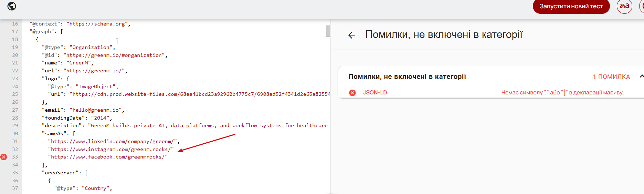Click the "@type": "Organization" line
The height and width of the screenshot is (194, 644).
click(x=78, y=47)
